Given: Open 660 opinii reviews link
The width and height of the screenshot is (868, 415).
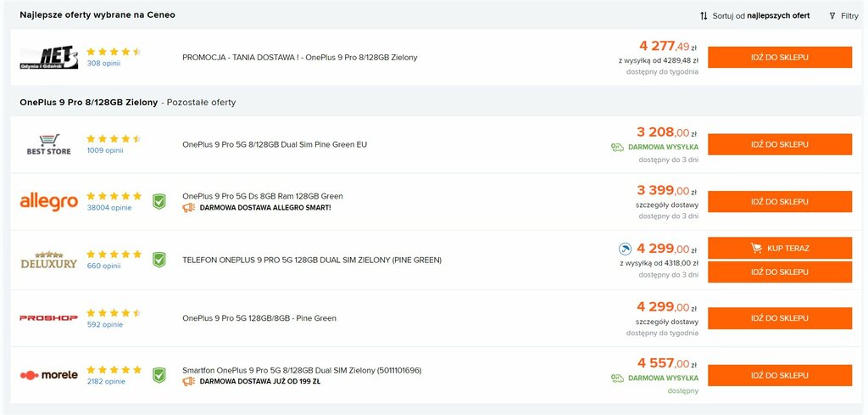Looking at the screenshot, I should (103, 266).
